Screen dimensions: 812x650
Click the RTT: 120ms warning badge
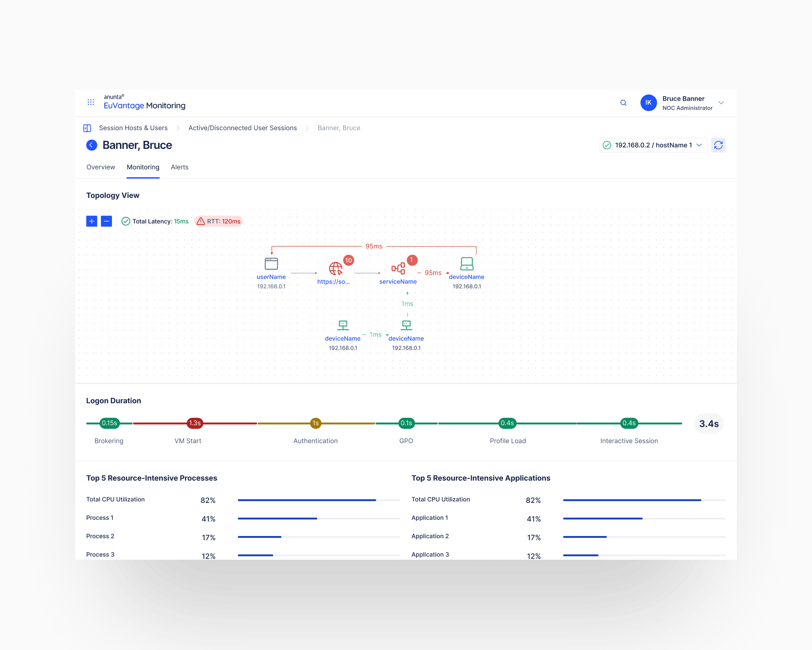(x=219, y=221)
